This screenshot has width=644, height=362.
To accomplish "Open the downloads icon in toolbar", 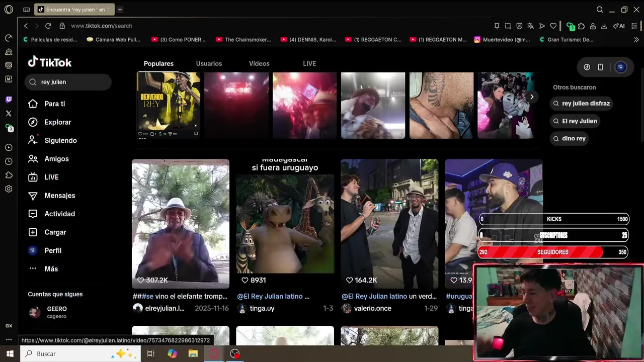I will pyautogui.click(x=604, y=26).
